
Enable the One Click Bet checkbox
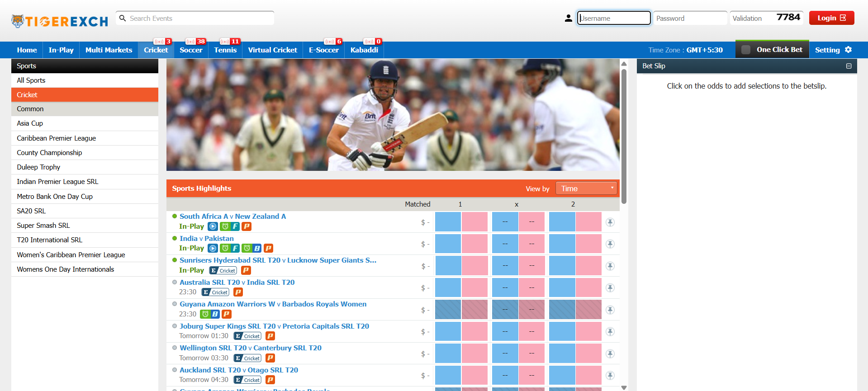coord(746,50)
